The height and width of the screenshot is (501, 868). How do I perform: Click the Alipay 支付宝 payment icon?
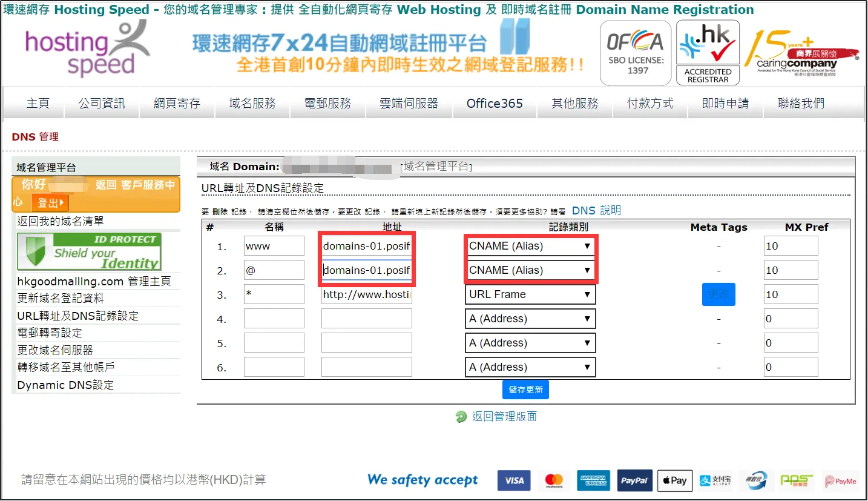714,480
